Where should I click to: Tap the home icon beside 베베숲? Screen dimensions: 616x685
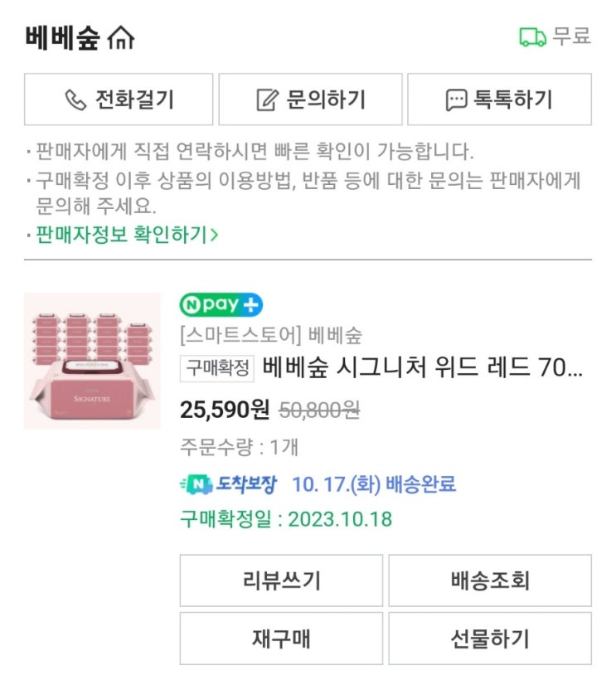[121, 38]
